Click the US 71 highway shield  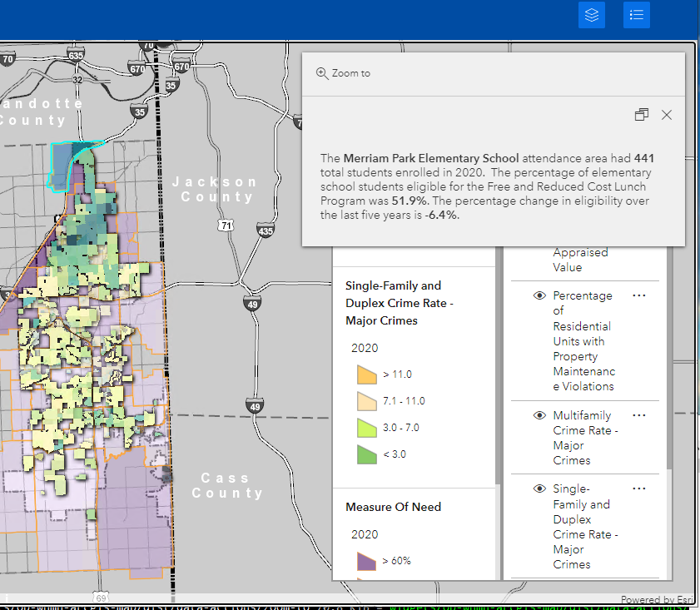click(225, 225)
